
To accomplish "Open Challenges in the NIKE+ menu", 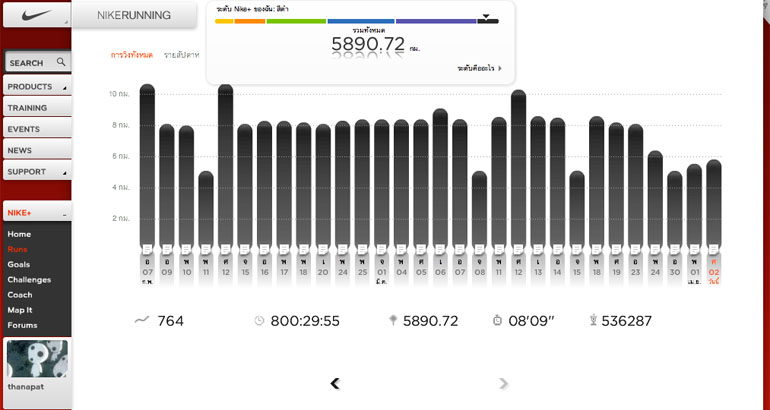I will [x=29, y=279].
